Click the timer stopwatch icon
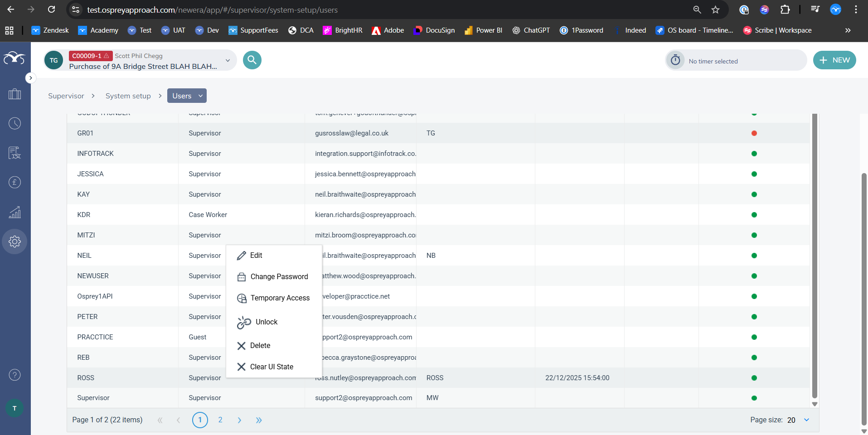 click(675, 60)
